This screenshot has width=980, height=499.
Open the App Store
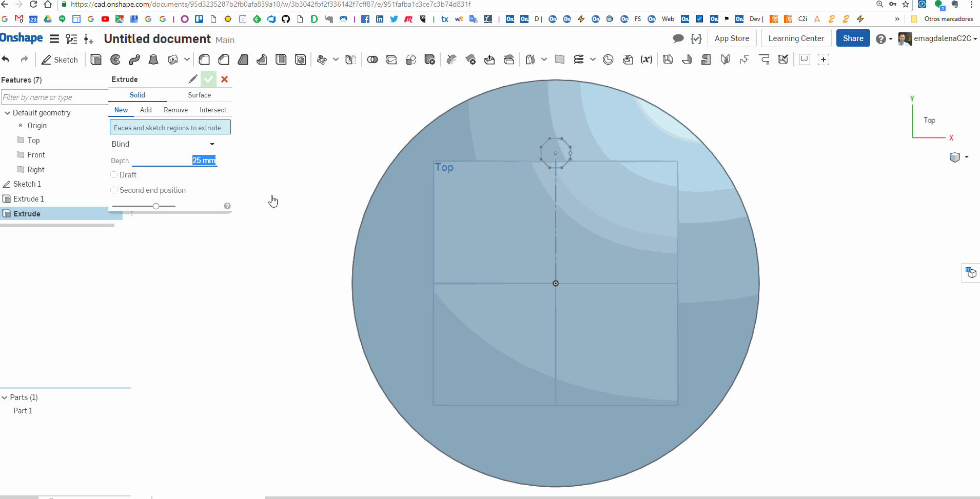[x=732, y=38]
